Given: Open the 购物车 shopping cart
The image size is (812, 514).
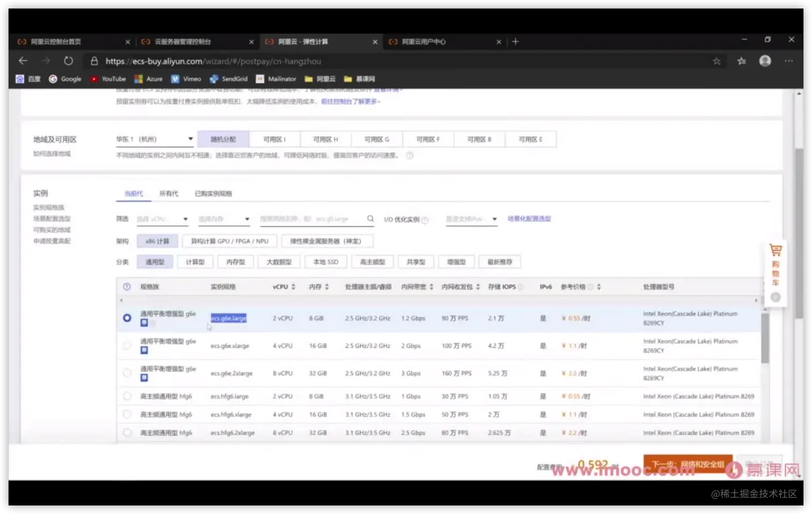Looking at the screenshot, I should 775,265.
